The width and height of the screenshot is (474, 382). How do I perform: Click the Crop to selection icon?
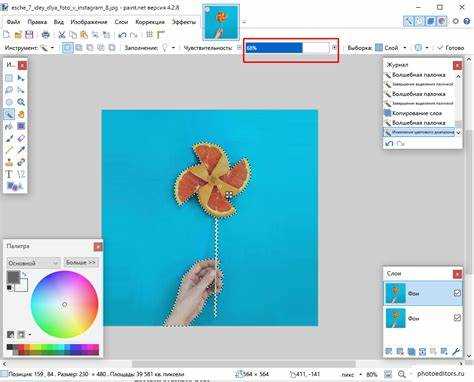click(x=95, y=34)
